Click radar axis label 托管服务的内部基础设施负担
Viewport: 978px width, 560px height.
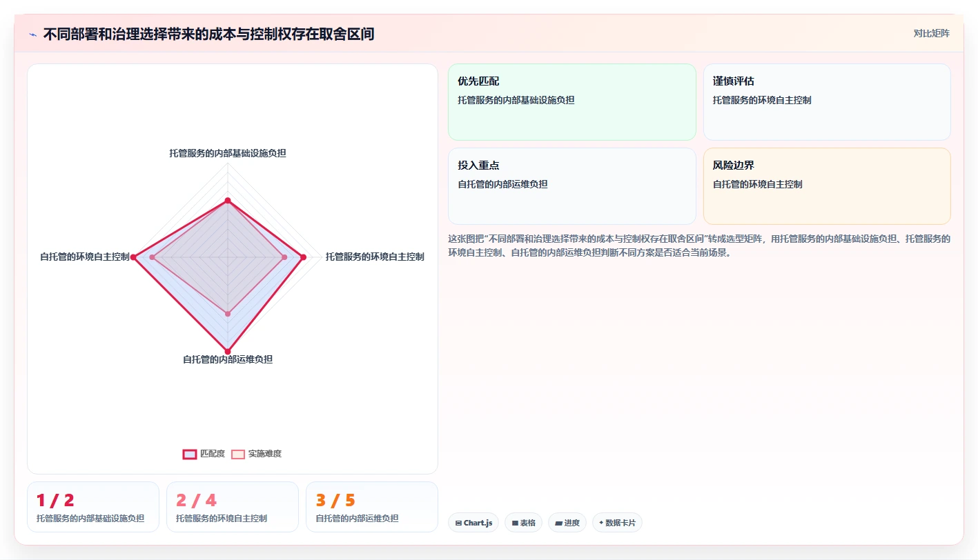click(x=228, y=153)
